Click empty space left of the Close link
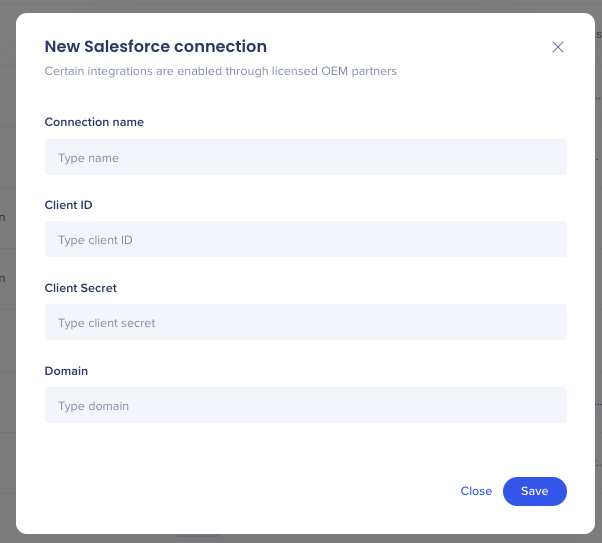Screen dimensions: 602x543 click(250, 491)
